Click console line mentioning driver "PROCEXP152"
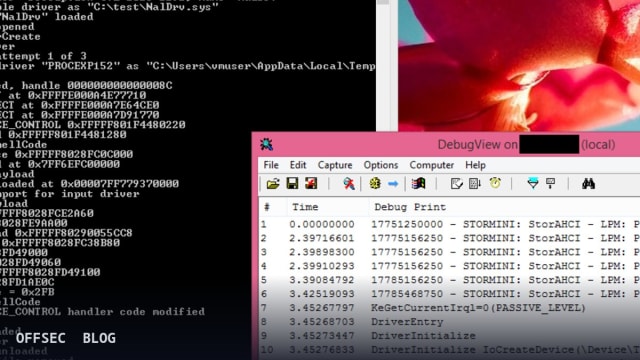Screen dimensions: 640x360 pos(188,66)
